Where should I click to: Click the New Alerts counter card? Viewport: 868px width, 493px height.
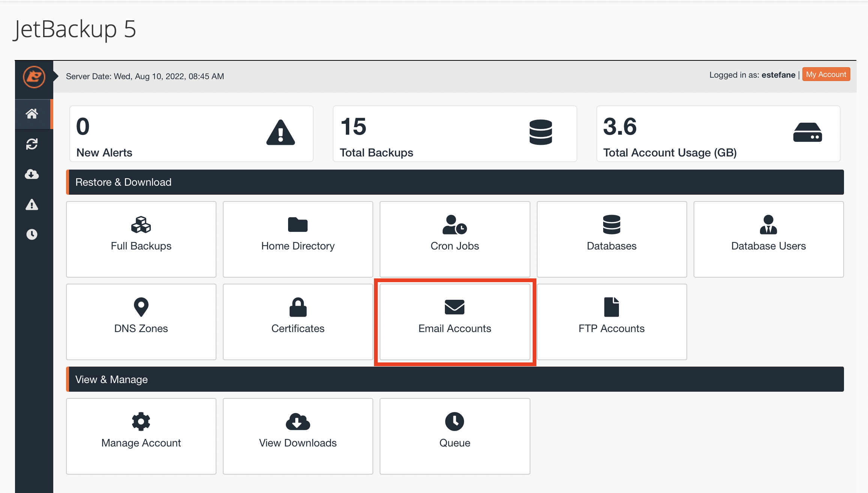point(191,134)
